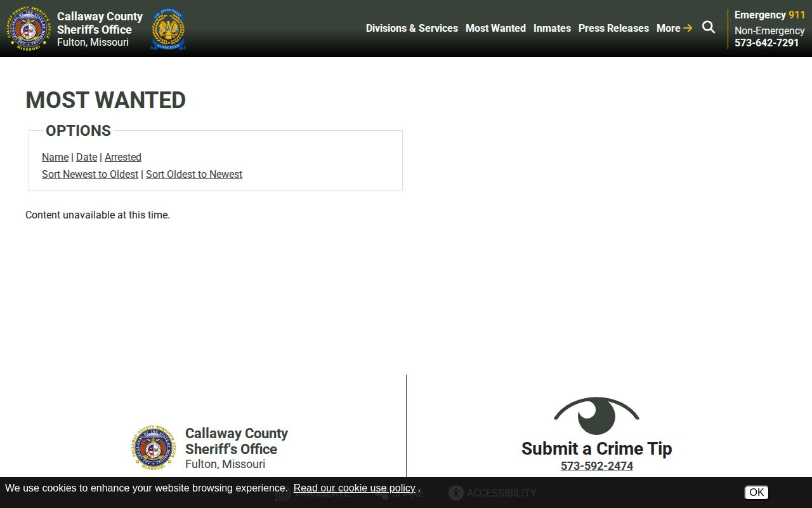The width and height of the screenshot is (812, 508).
Task: Call crime tip number 573-592-2474
Action: tap(597, 465)
